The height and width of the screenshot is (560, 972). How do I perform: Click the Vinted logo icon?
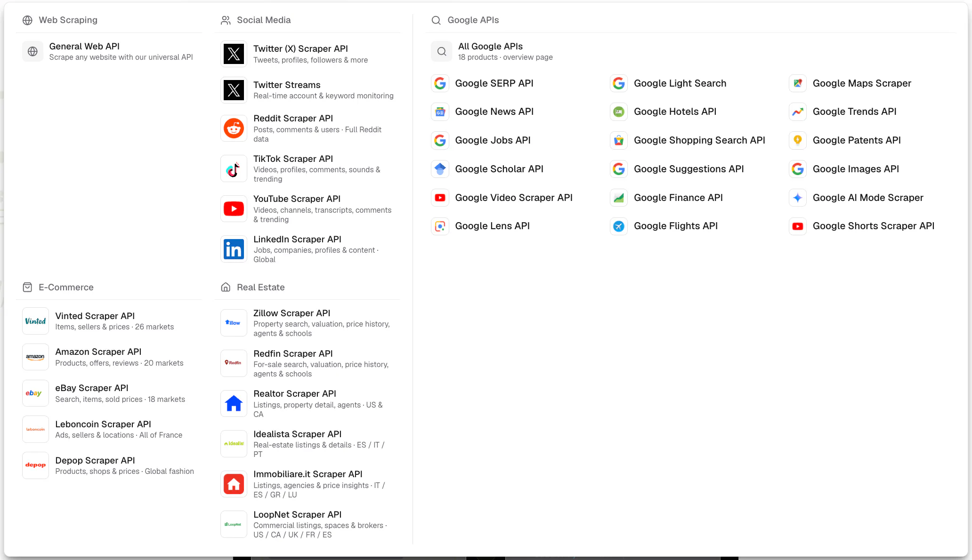pos(35,321)
